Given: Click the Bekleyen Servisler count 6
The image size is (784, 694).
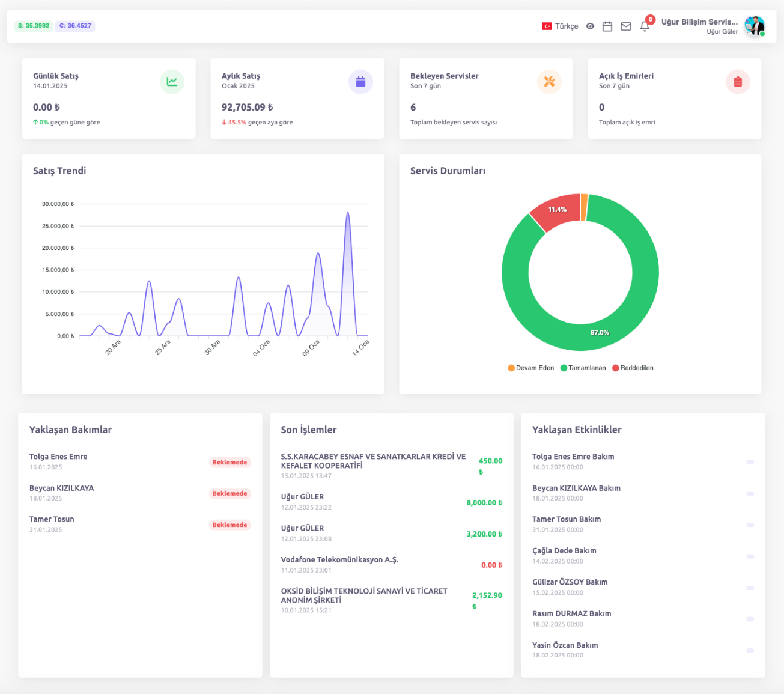Looking at the screenshot, I should pos(413,107).
